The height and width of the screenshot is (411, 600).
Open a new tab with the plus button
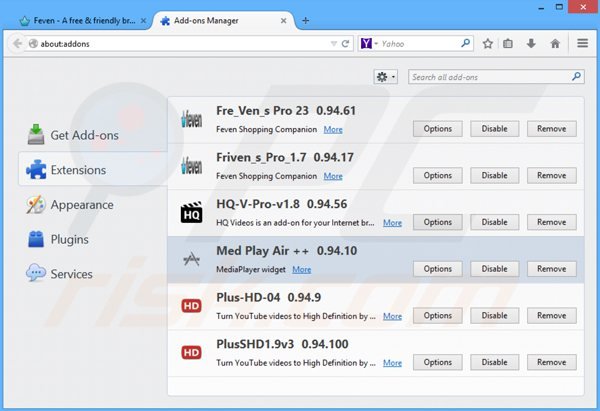click(305, 21)
